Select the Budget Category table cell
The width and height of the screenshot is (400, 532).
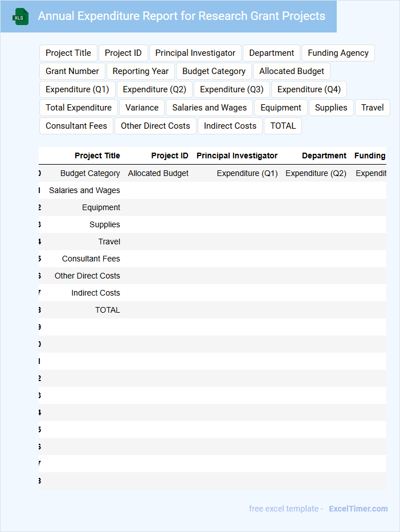coord(90,173)
